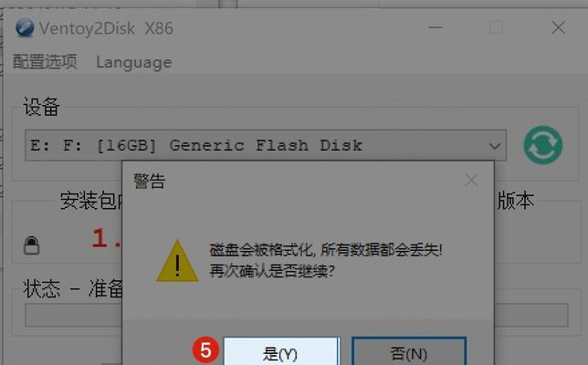
Task: Select the Generic Flash Disk device box
Action: pos(266,145)
